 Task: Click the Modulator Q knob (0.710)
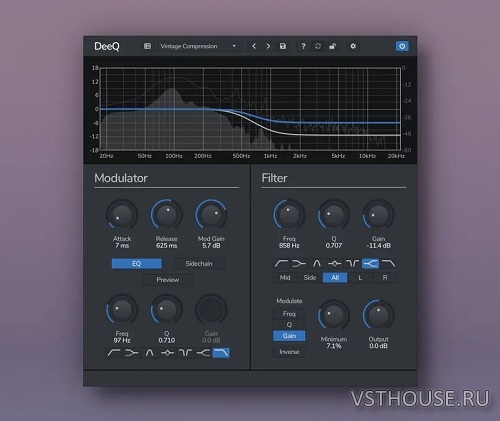coord(166,310)
